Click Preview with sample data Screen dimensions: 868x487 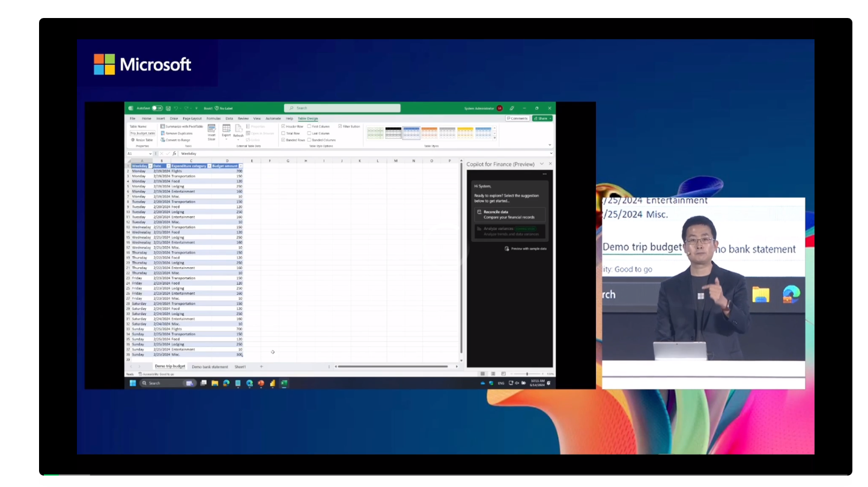pos(526,249)
